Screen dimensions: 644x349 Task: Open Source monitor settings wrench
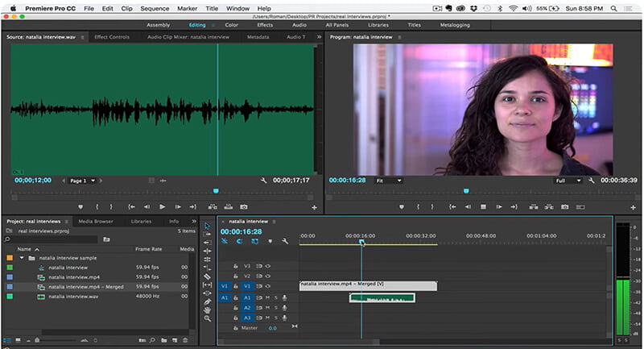click(264, 181)
